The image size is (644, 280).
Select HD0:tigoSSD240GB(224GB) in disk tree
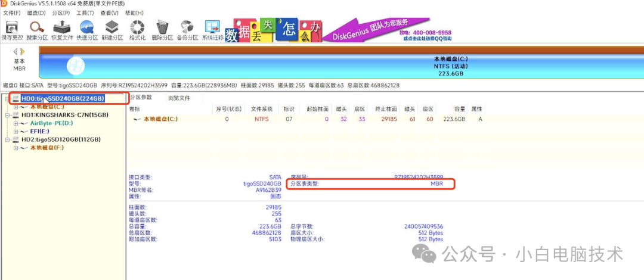click(63, 98)
